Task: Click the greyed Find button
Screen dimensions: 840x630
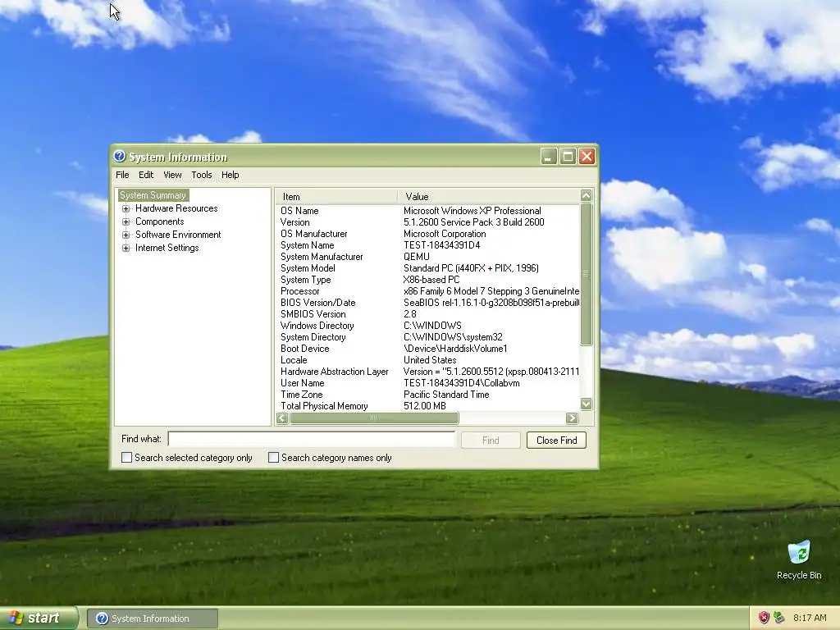Action: pyautogui.click(x=491, y=441)
